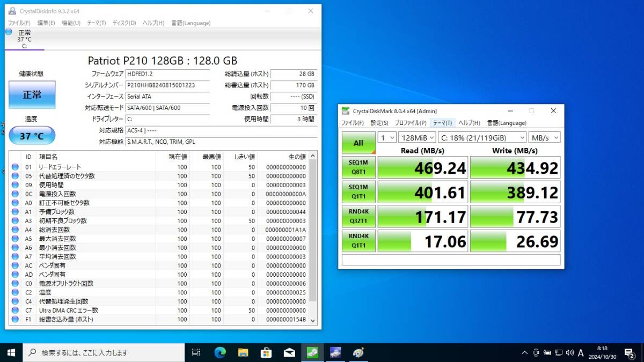
Task: Open ファイル(F) menu in CrystalDiskInfo
Action: [x=19, y=23]
